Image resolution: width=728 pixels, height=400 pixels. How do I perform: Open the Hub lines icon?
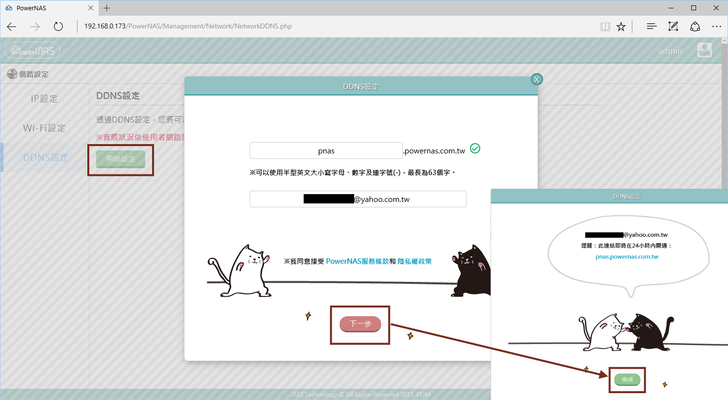[651, 26]
